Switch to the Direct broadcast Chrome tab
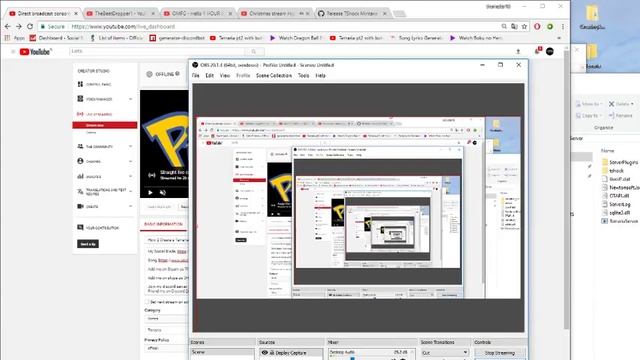 click(x=42, y=13)
